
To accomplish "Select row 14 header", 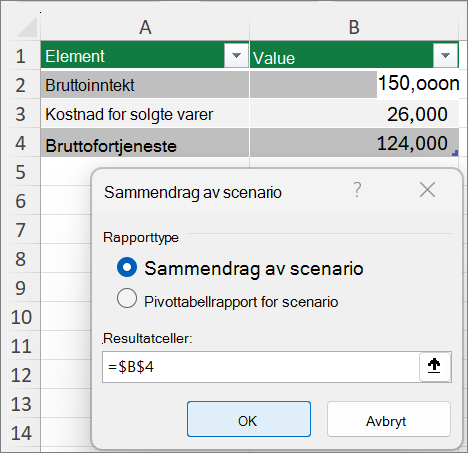I will pos(20,433).
